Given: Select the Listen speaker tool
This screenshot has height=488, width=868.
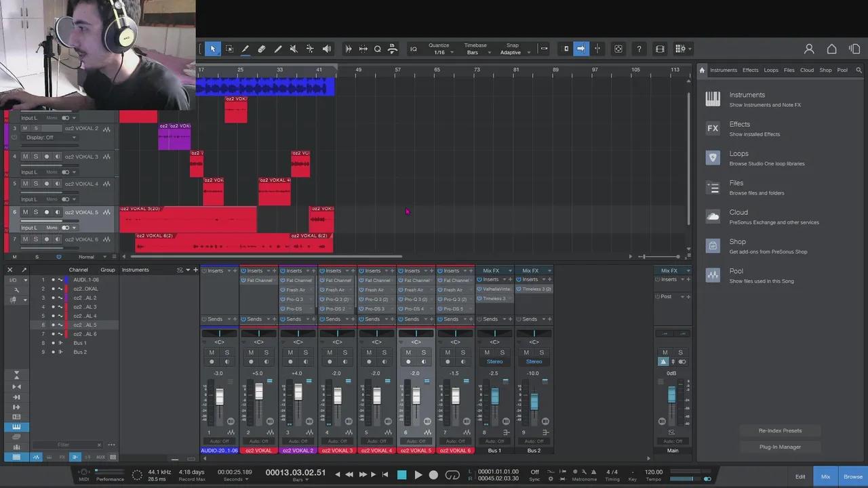Looking at the screenshot, I should tap(327, 49).
